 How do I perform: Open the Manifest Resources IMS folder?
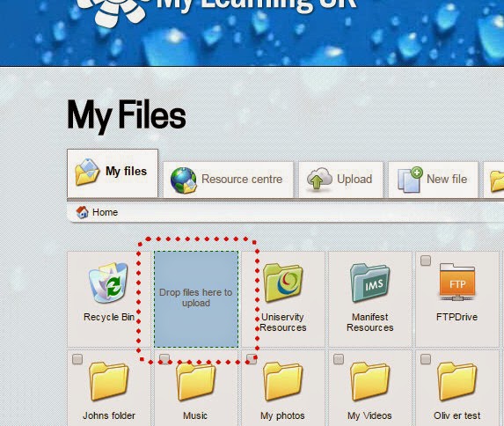(x=370, y=283)
